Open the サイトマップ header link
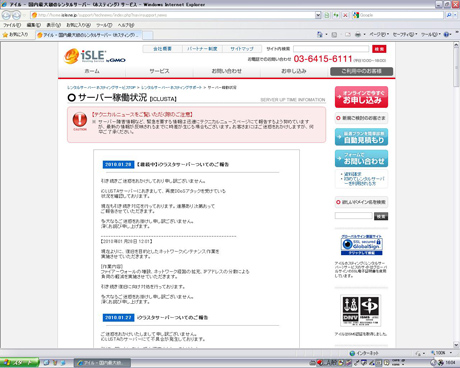 tap(242, 49)
